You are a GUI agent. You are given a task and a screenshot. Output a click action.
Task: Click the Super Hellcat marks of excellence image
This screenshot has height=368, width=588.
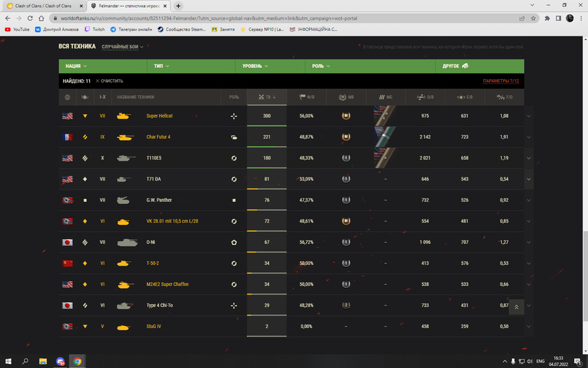pos(385,116)
